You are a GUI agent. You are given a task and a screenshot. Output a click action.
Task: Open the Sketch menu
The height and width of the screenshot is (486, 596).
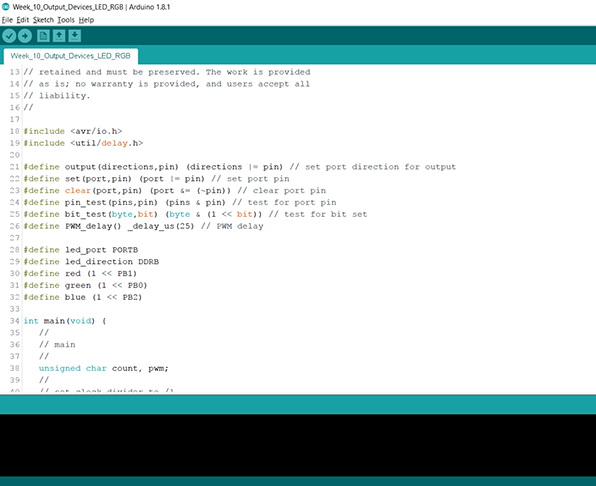click(x=43, y=20)
